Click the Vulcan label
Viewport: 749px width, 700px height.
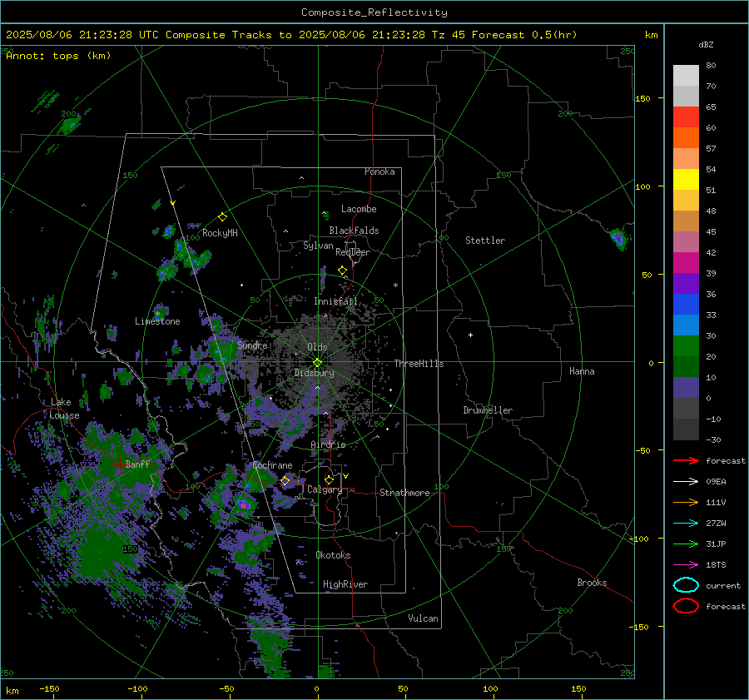tap(423, 618)
